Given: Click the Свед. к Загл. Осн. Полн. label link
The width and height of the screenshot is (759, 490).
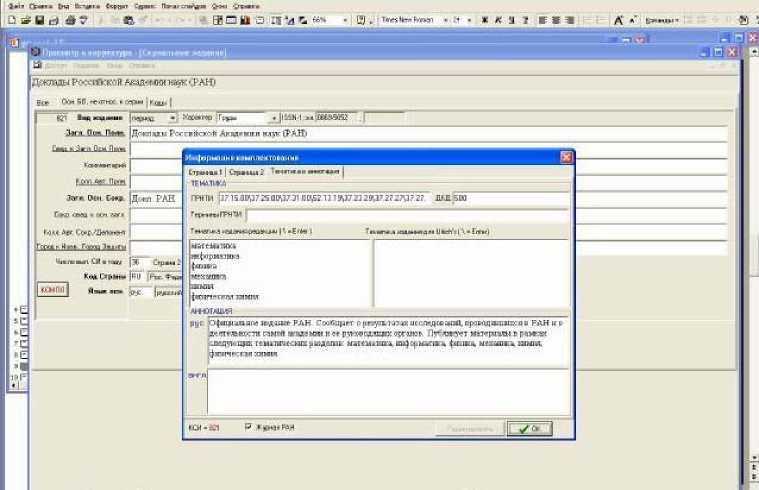Looking at the screenshot, I should click(x=89, y=149).
